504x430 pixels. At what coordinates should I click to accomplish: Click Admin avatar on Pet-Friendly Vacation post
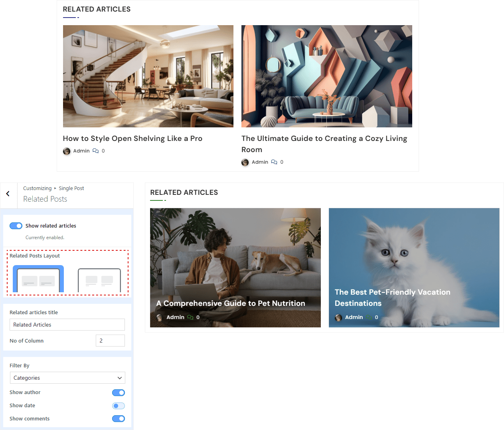point(338,317)
